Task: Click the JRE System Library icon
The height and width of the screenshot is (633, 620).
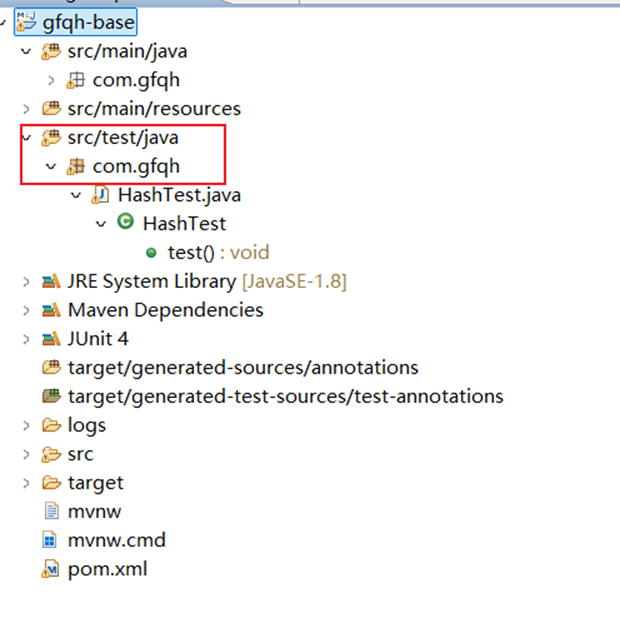Action: [x=51, y=281]
